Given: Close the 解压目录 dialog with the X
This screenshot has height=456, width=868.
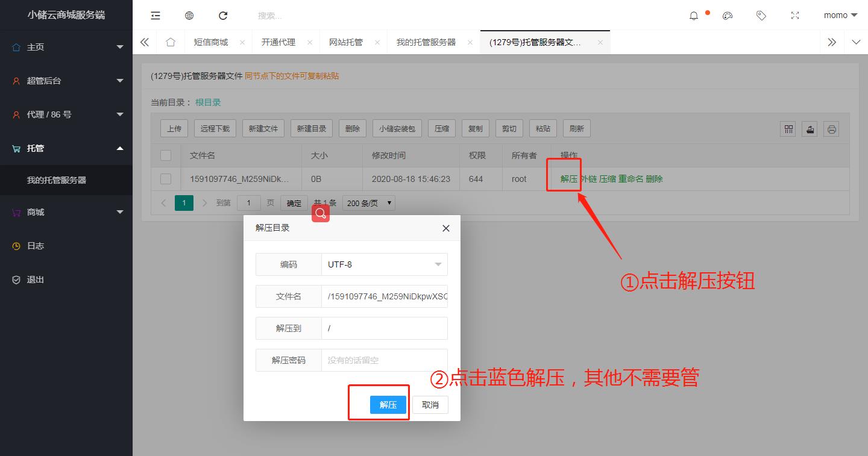Looking at the screenshot, I should click(x=446, y=228).
